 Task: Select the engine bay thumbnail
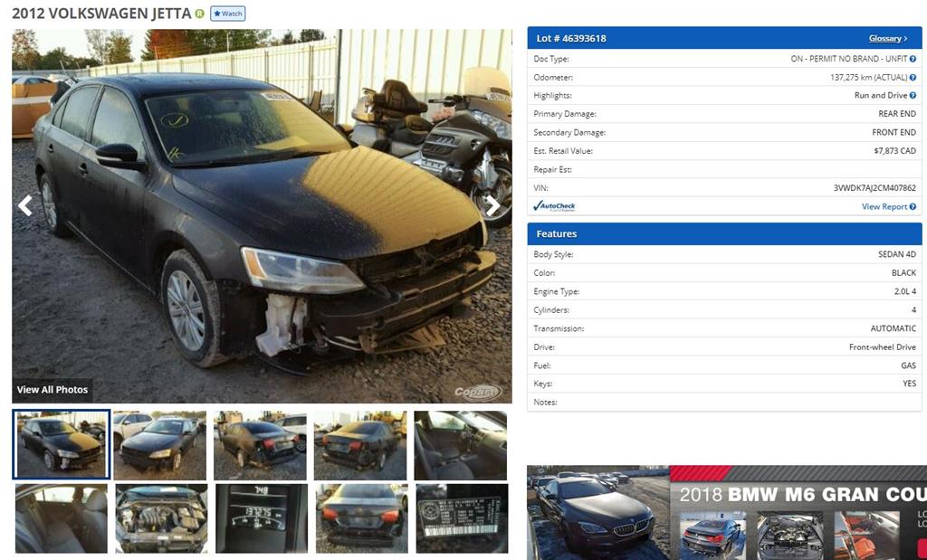click(x=161, y=518)
